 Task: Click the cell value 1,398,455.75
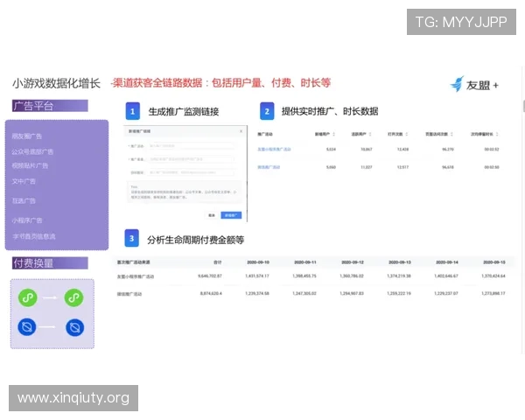(304, 276)
